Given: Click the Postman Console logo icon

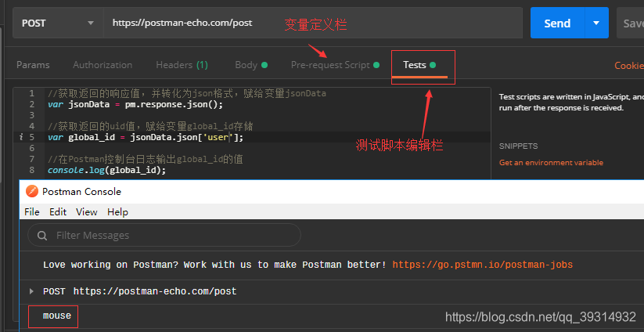Looking at the screenshot, I should point(31,192).
